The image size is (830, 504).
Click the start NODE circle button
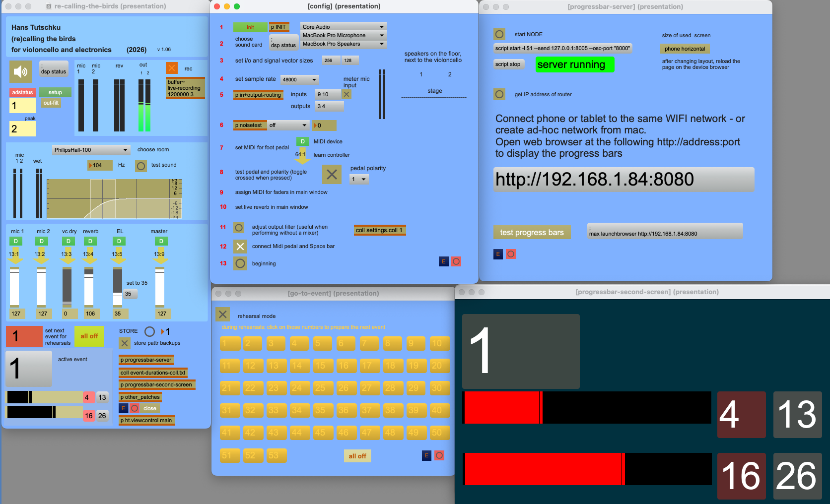(x=499, y=34)
